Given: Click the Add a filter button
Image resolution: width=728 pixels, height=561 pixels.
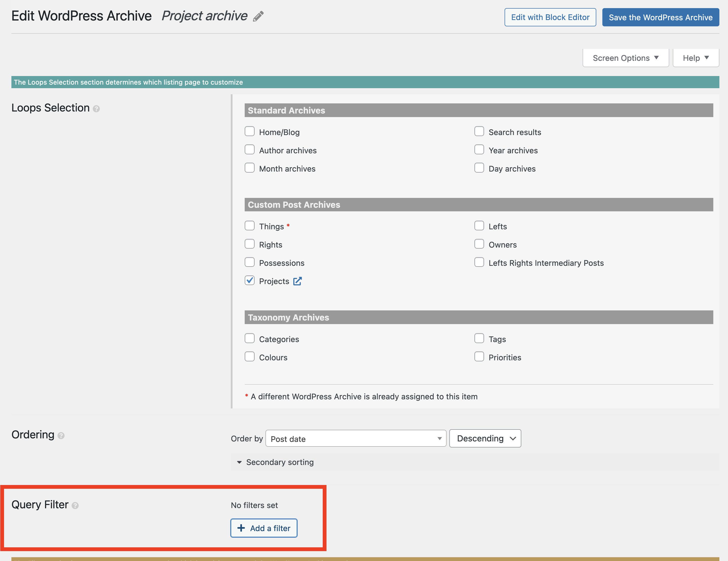Looking at the screenshot, I should (264, 528).
